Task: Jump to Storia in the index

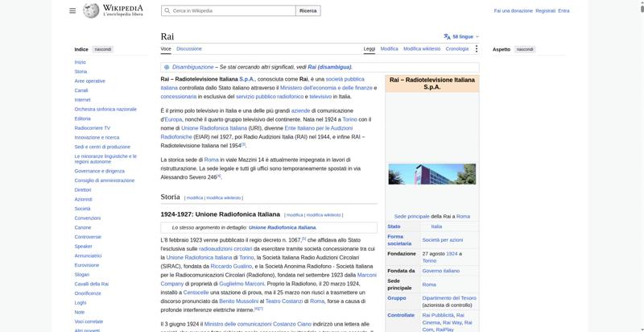Action: point(80,72)
